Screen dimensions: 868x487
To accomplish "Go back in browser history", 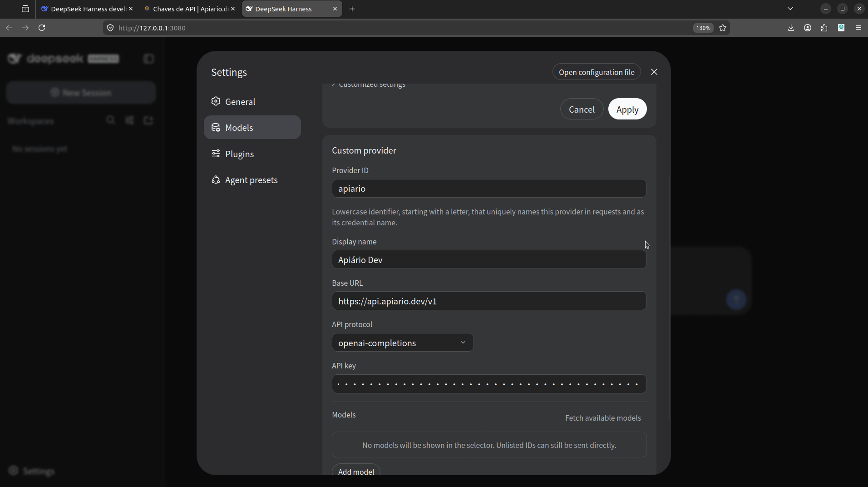I will pos(9,28).
